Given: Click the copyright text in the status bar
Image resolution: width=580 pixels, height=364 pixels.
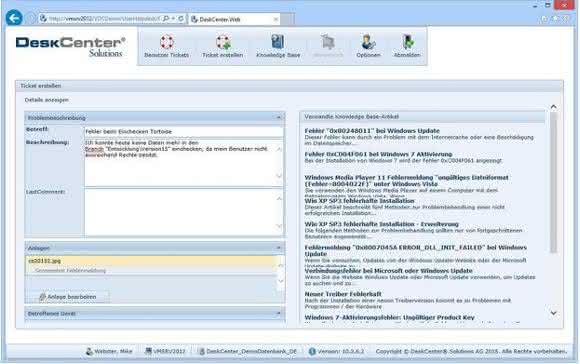Looking at the screenshot, I should (x=471, y=351).
